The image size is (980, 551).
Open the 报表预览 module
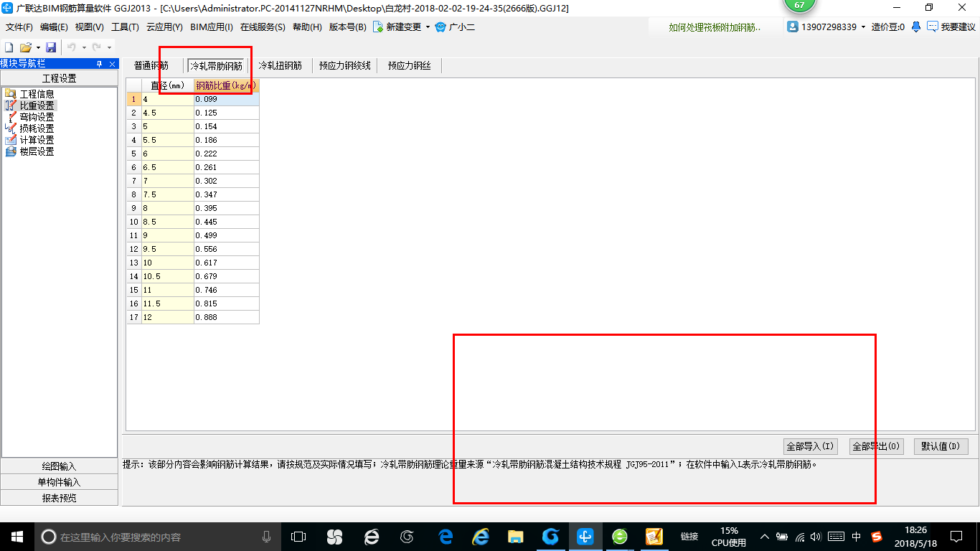tap(59, 498)
